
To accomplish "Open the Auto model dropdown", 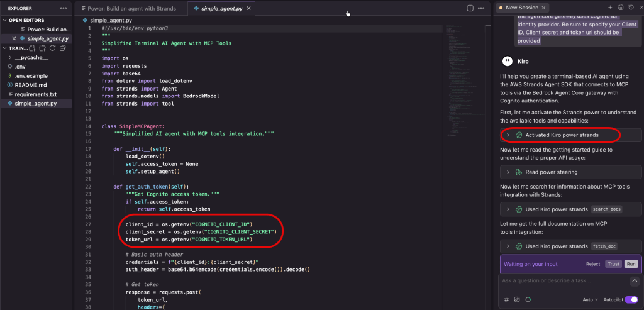I will [x=590, y=300].
